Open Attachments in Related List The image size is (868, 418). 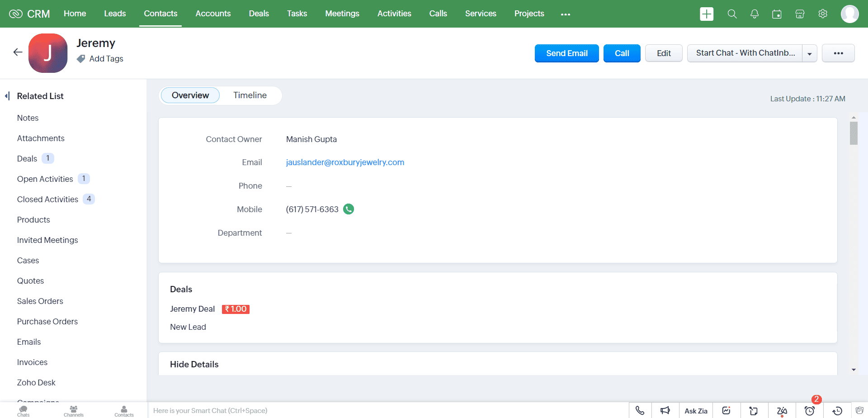click(x=41, y=138)
